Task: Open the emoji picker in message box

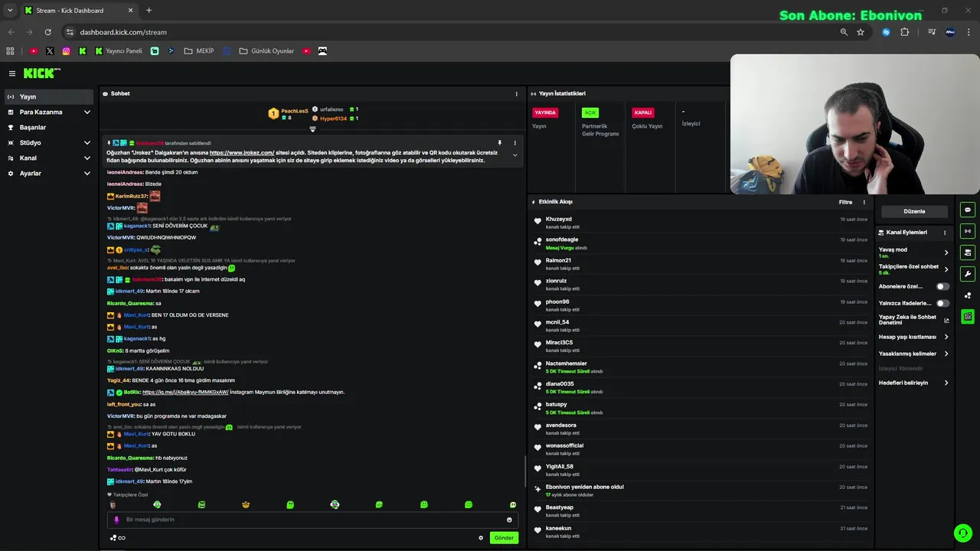Action: (509, 520)
